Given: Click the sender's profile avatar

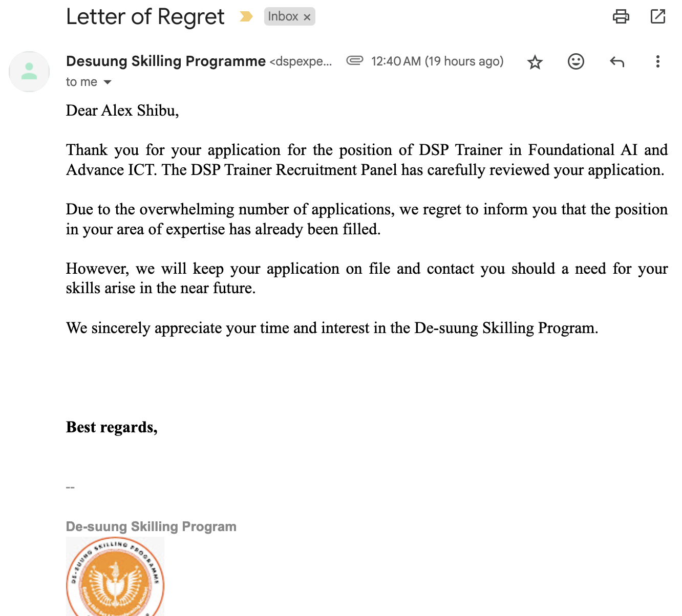Looking at the screenshot, I should tap(29, 72).
